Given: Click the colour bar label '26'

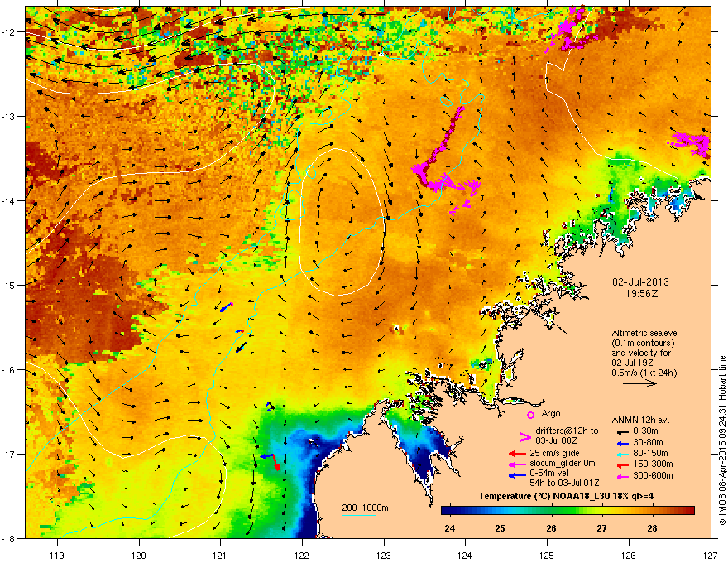Looking at the screenshot, I should click(x=551, y=528).
